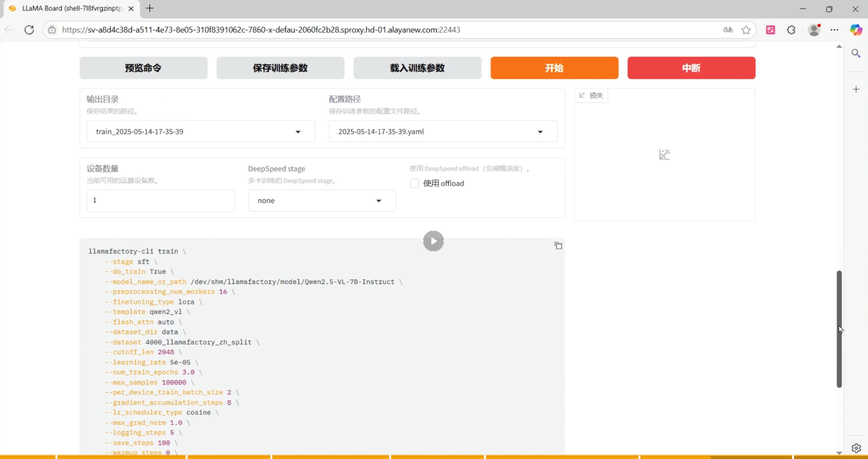Open the browser profile avatar

click(x=814, y=30)
